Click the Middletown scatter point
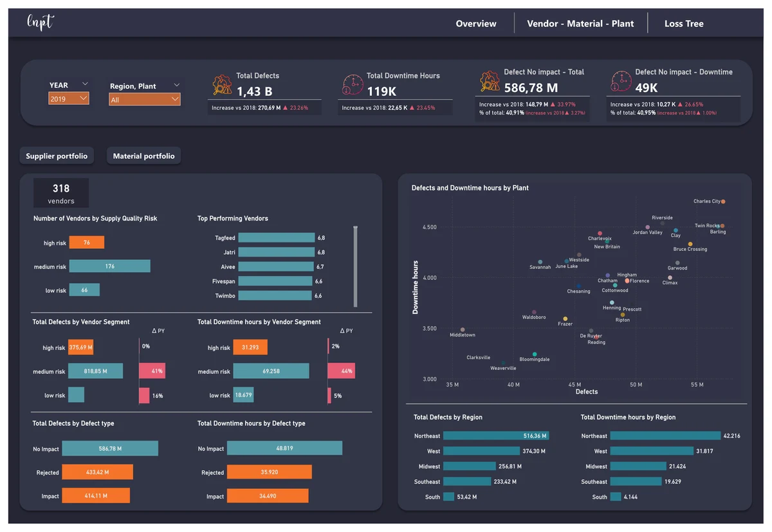This screenshot has width=772, height=532. pyautogui.click(x=463, y=329)
